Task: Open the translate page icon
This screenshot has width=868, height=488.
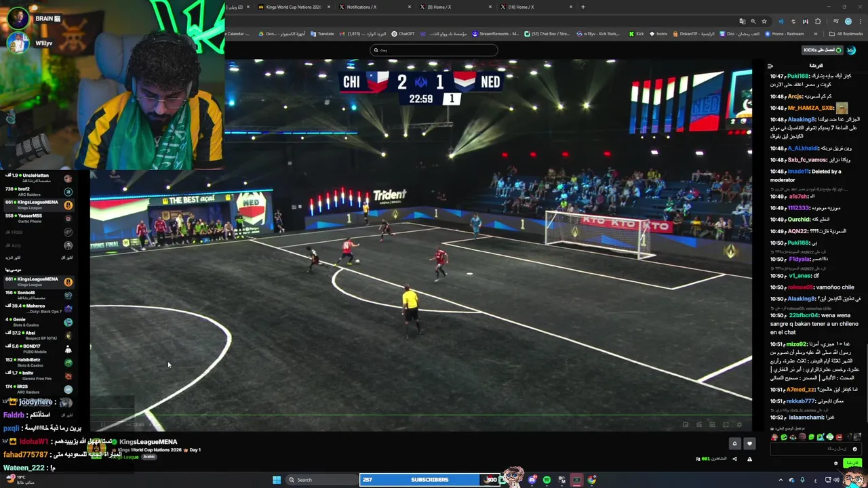Action: coord(742,21)
